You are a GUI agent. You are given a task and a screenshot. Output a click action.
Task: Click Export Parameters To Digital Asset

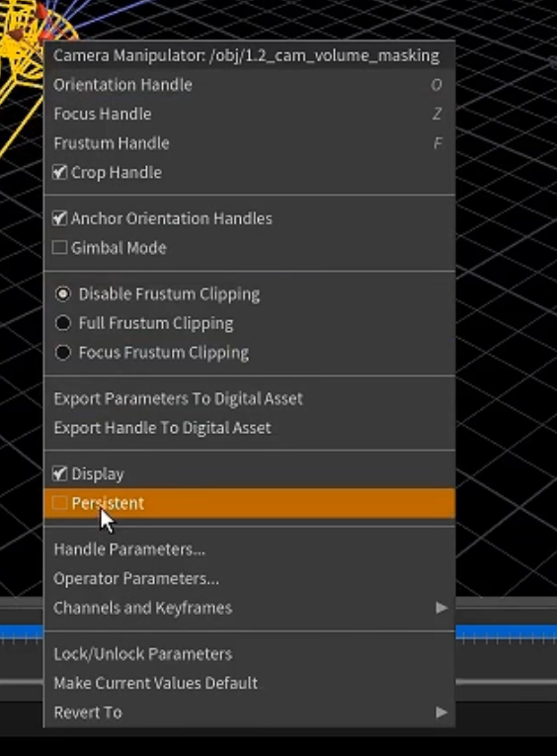[250, 398]
